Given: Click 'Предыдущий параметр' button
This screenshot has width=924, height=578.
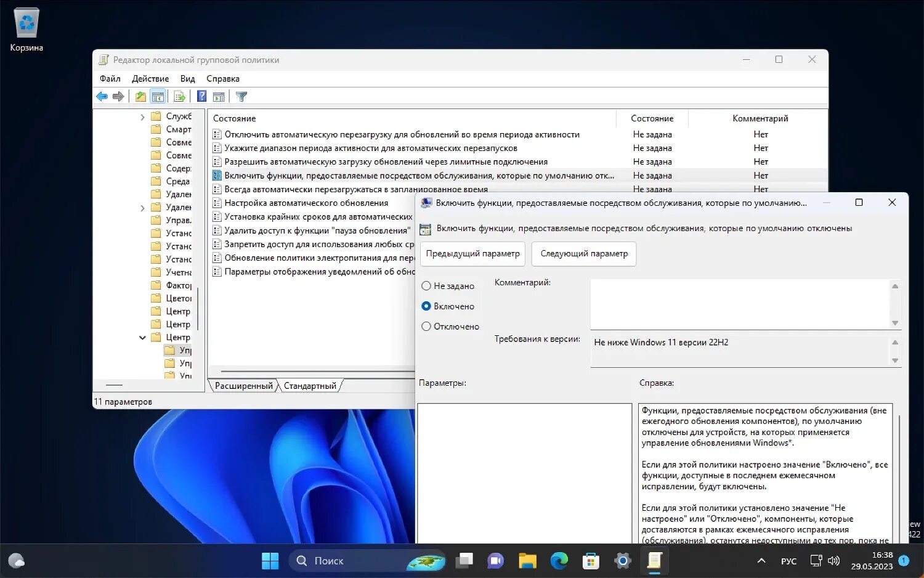Looking at the screenshot, I should [472, 254].
